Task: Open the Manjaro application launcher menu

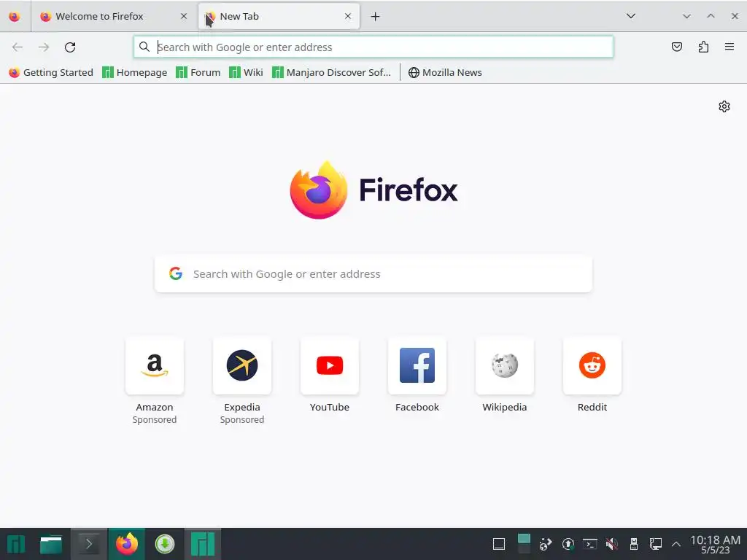Action: point(16,544)
